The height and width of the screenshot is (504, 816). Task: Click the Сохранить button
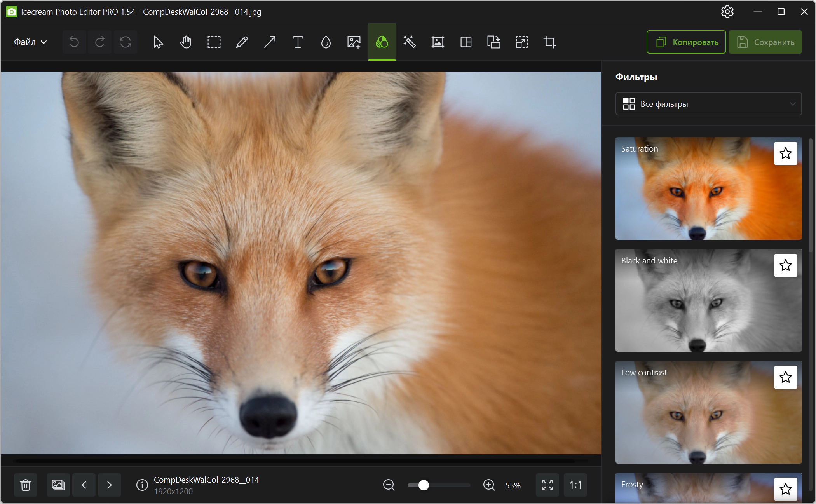point(765,42)
